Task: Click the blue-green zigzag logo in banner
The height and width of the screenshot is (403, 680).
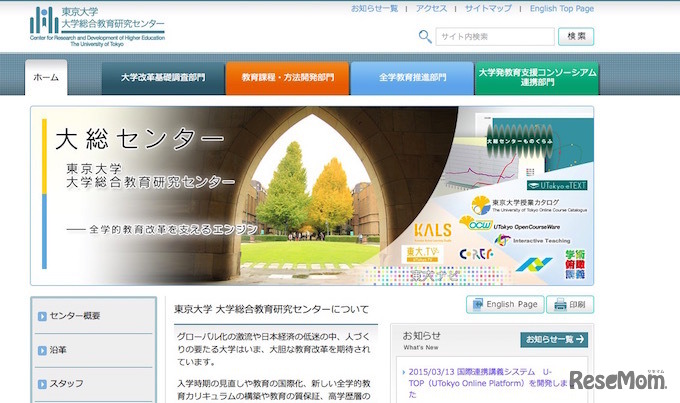Action: pyautogui.click(x=534, y=264)
